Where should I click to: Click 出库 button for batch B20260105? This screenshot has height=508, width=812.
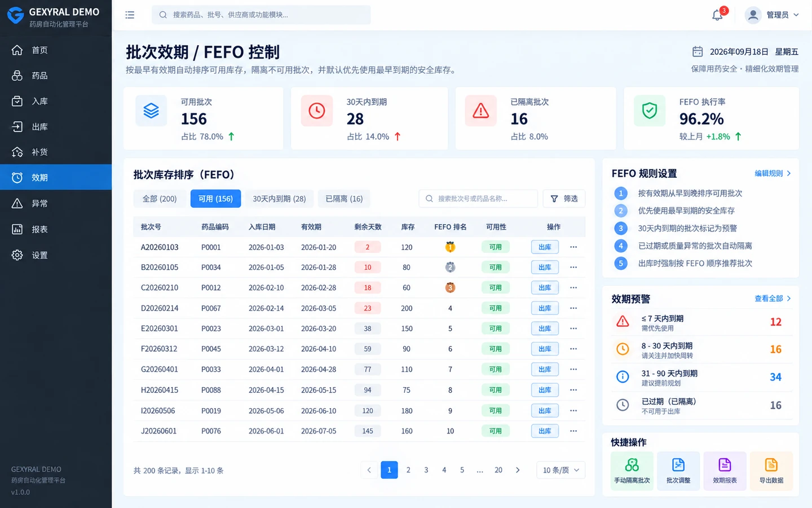[545, 267]
